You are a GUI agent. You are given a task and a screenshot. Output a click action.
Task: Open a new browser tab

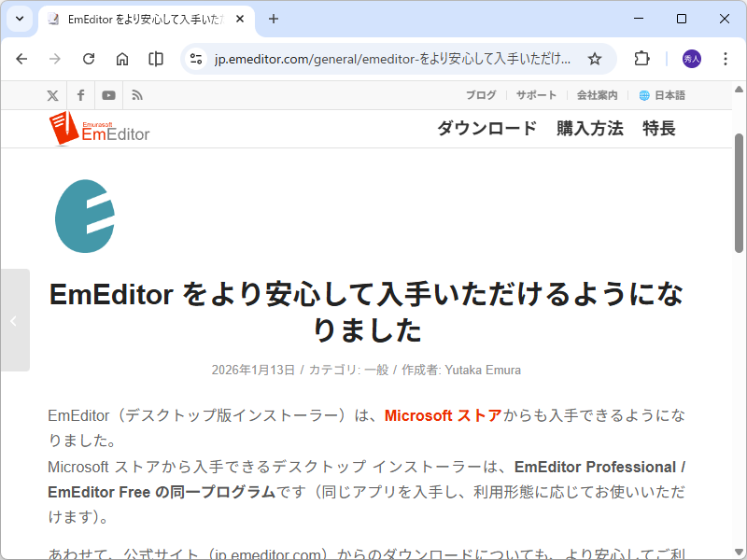coord(274,19)
